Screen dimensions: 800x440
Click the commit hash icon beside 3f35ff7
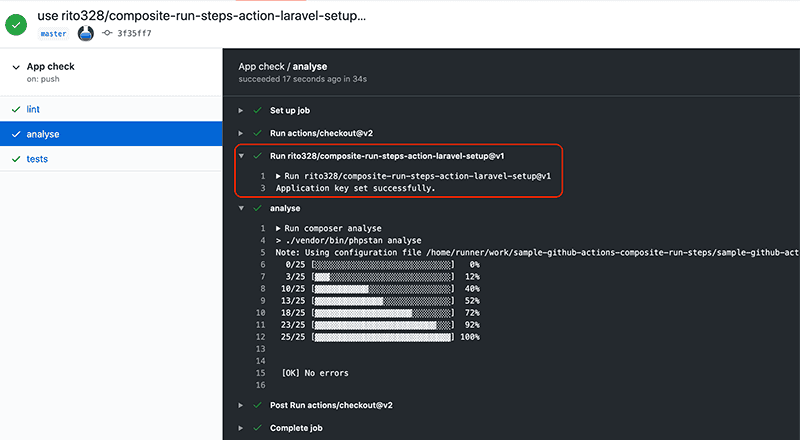106,33
